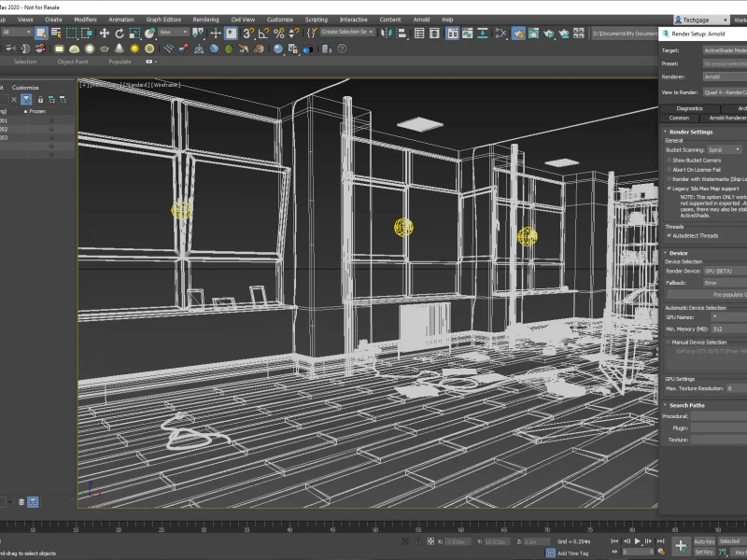This screenshot has width=747, height=560.
Task: Uncheck Autodetect Threads checkbox
Action: pos(669,236)
